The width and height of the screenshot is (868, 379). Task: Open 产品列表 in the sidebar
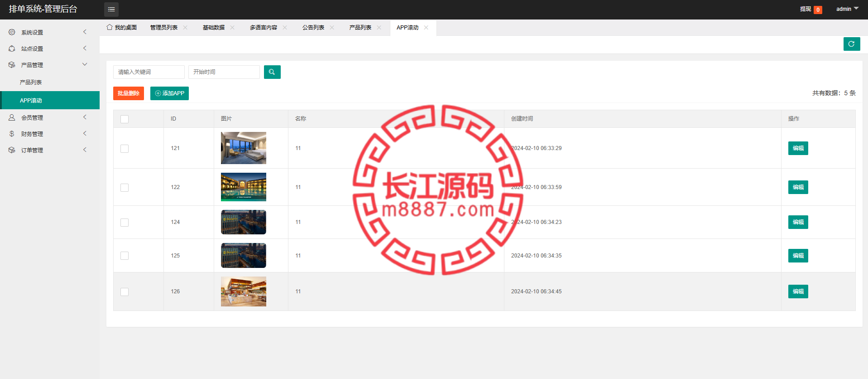(50, 83)
